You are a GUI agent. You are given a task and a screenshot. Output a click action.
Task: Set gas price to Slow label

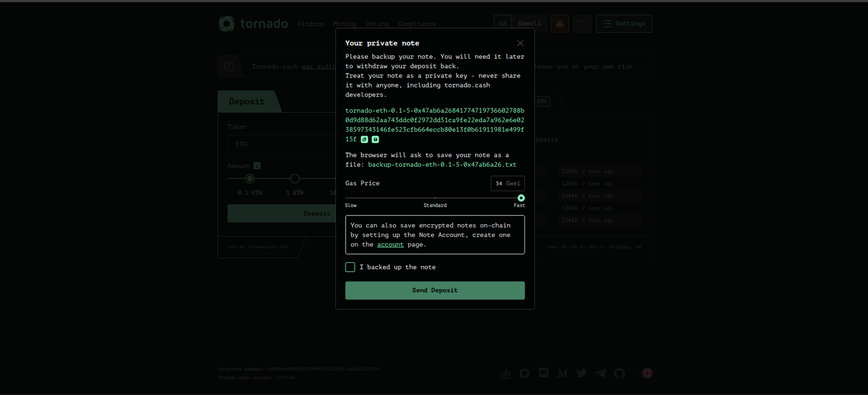pyautogui.click(x=351, y=205)
